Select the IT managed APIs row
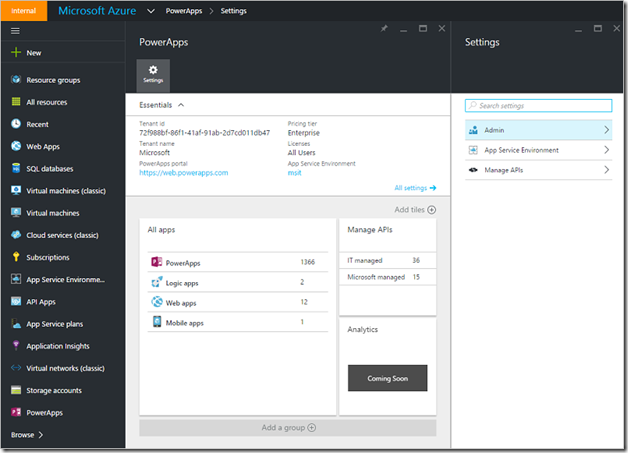The image size is (628, 453). [x=387, y=260]
